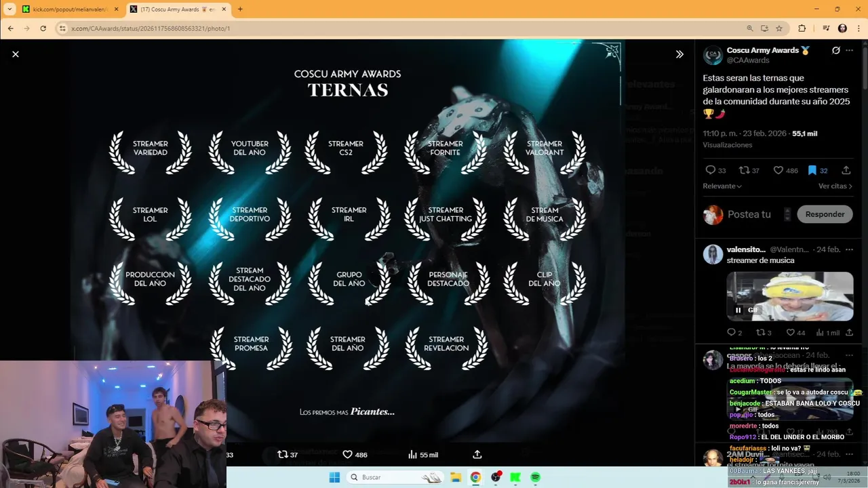
Task: Open Ver citas link
Action: (835, 186)
